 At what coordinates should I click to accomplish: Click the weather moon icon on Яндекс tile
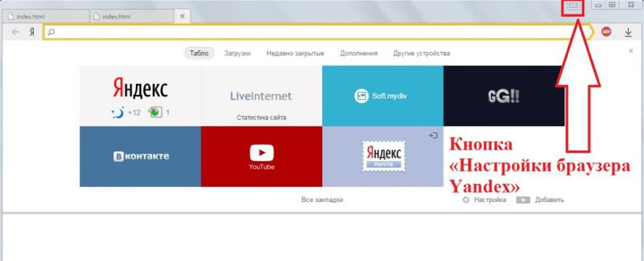(x=118, y=112)
